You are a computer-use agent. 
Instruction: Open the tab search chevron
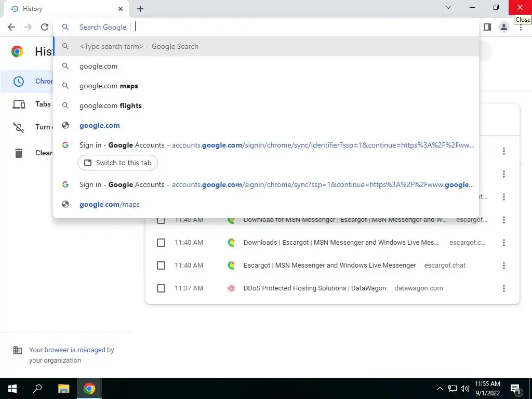pos(448,7)
